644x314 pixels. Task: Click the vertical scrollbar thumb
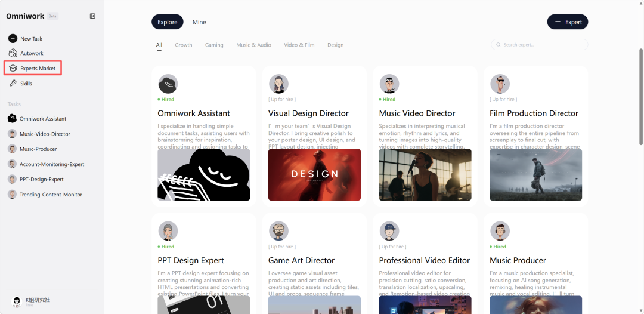tap(641, 97)
